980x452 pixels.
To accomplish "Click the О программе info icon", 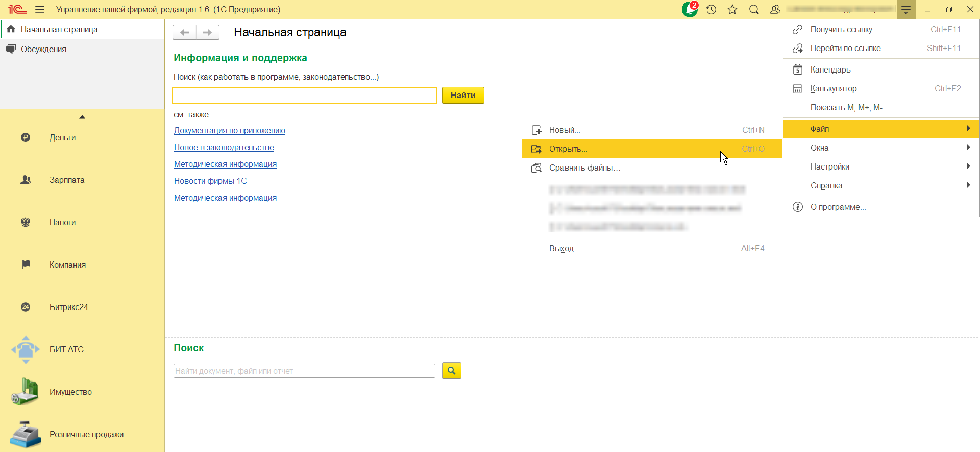I will [x=797, y=207].
